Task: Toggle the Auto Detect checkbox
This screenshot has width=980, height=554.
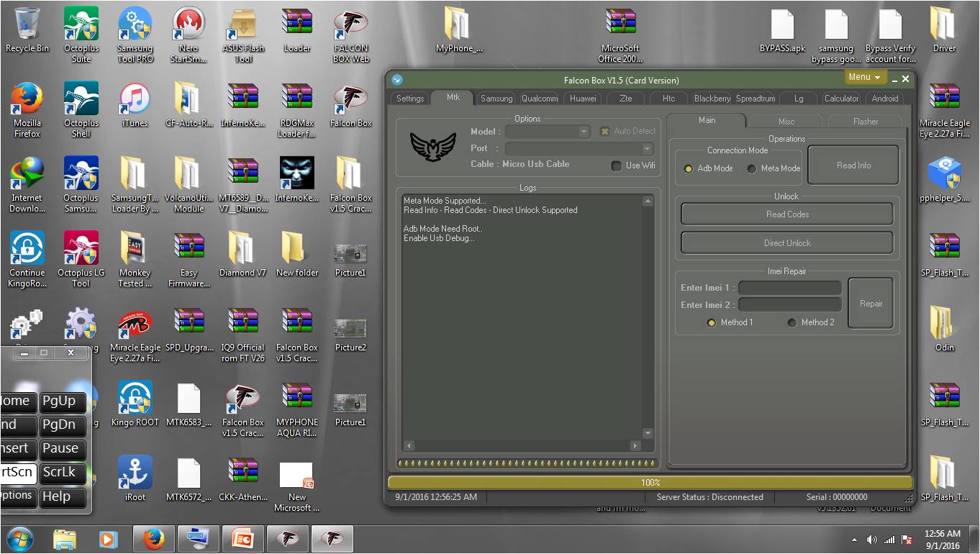Action: pyautogui.click(x=605, y=131)
